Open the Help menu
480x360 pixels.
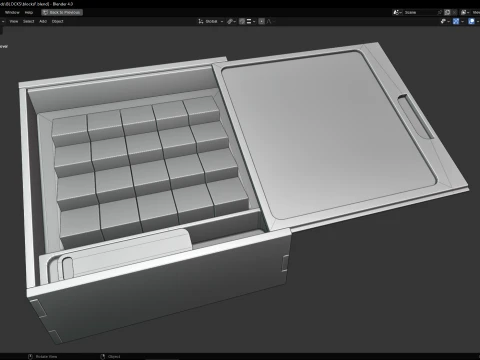point(29,12)
